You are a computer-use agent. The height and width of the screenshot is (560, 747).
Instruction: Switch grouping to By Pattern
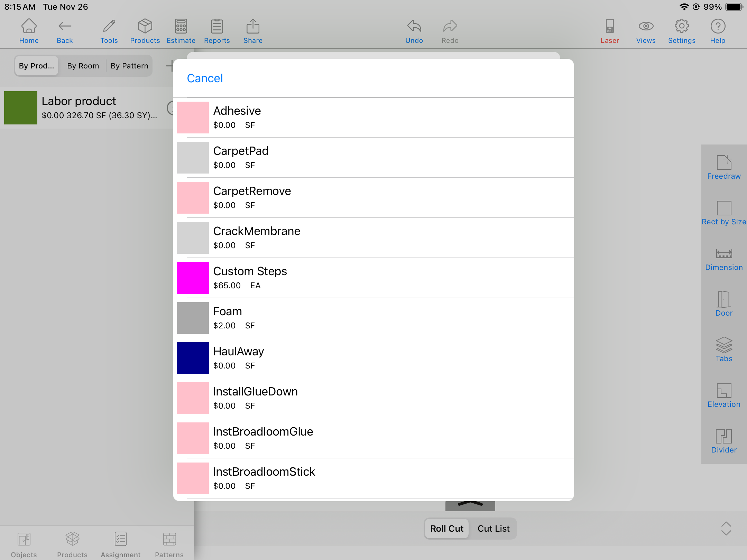point(129,66)
